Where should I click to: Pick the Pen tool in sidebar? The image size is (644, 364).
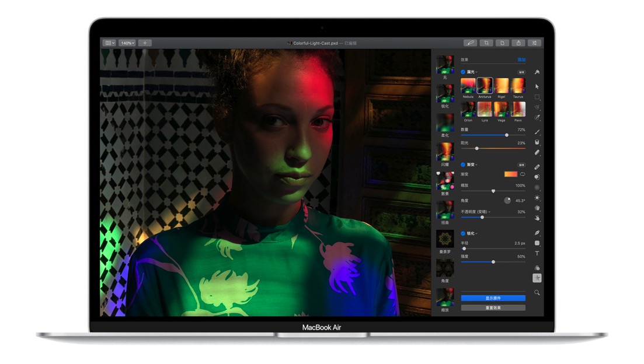tap(537, 233)
